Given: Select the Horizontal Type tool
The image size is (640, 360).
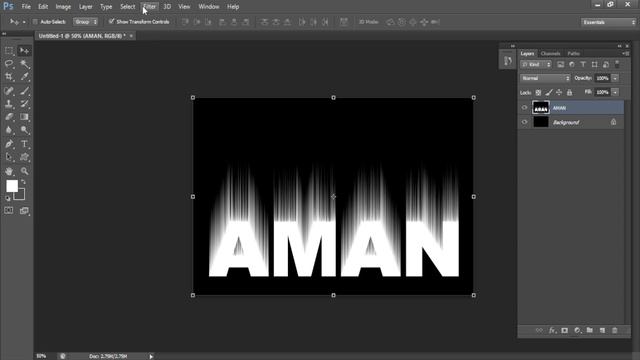Looking at the screenshot, I should coord(24,144).
